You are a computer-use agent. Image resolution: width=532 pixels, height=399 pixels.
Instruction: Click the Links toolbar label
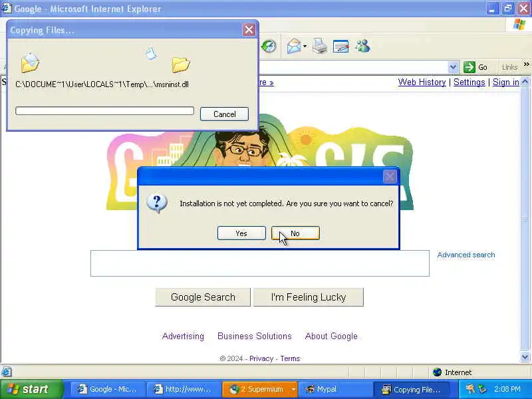click(x=509, y=67)
